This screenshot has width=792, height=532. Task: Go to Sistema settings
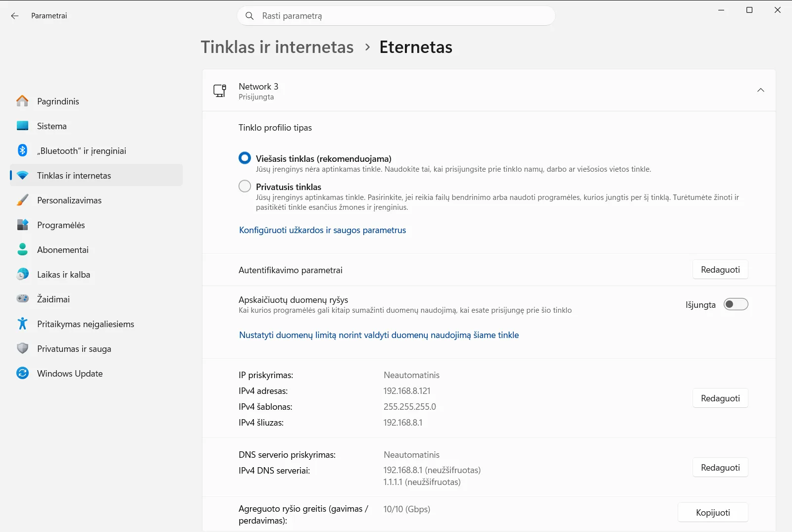[97, 126]
